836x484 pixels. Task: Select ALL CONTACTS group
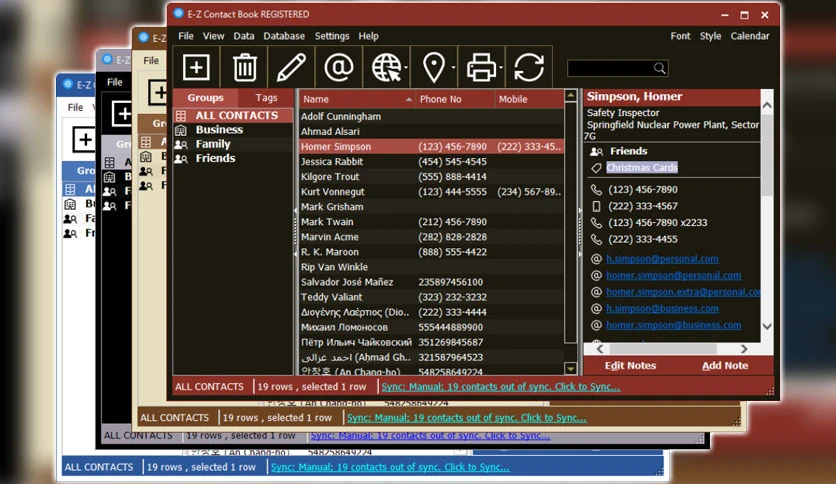click(234, 115)
